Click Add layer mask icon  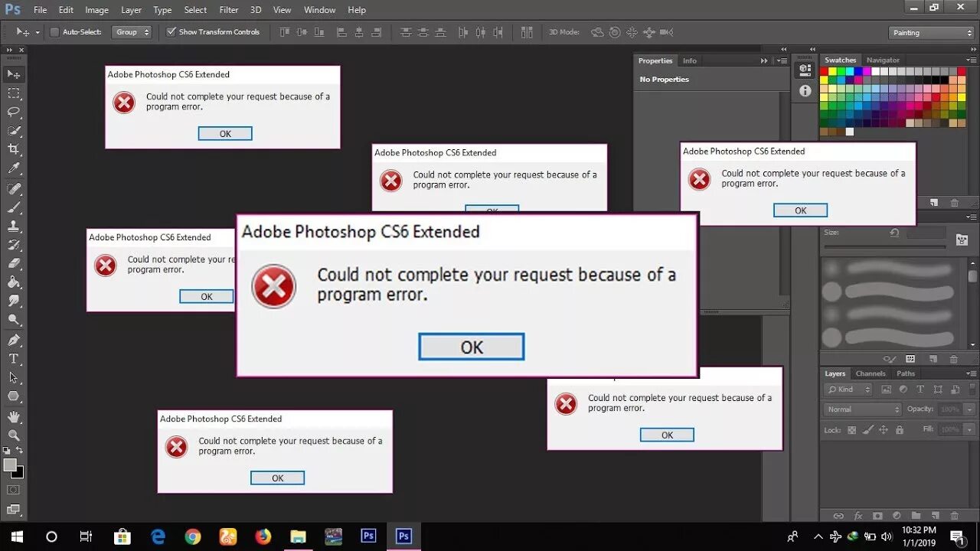coord(877,517)
